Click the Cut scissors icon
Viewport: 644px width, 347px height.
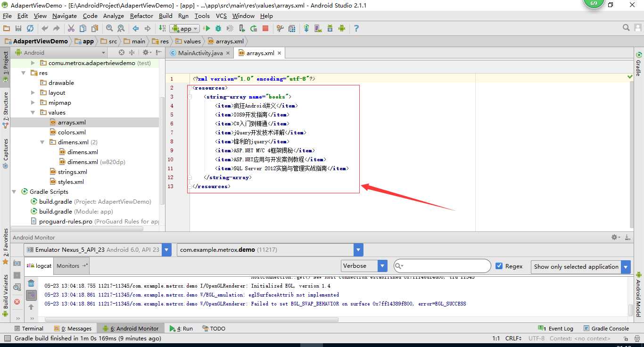pyautogui.click(x=71, y=29)
